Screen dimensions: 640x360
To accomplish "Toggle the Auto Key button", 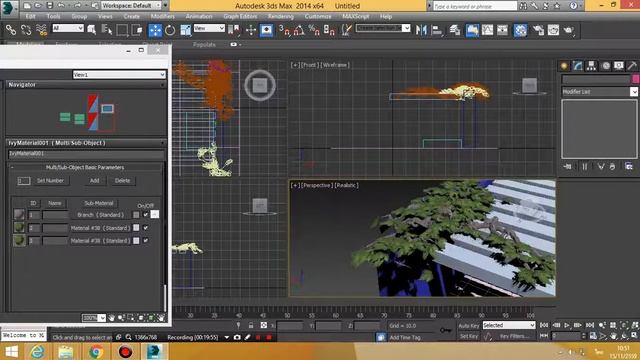I will point(469,326).
